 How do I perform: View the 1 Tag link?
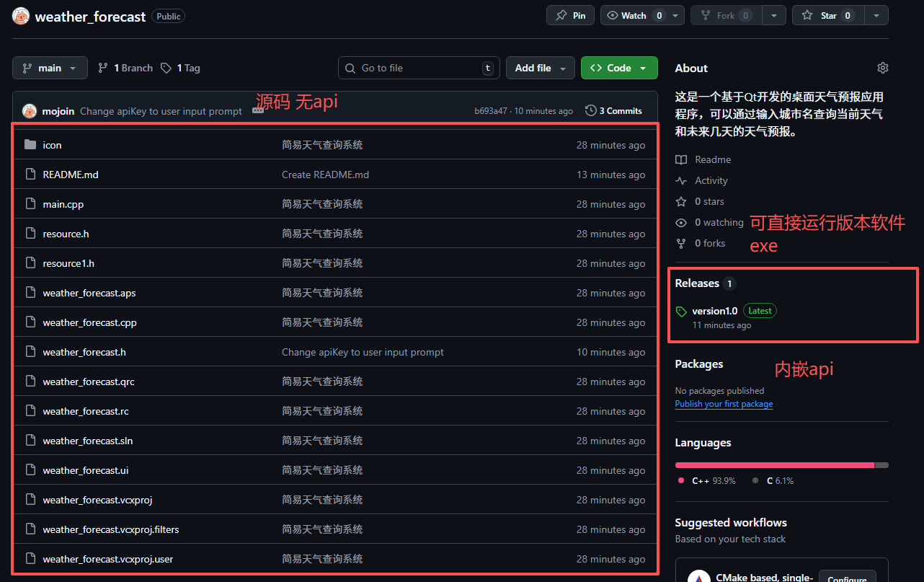180,68
